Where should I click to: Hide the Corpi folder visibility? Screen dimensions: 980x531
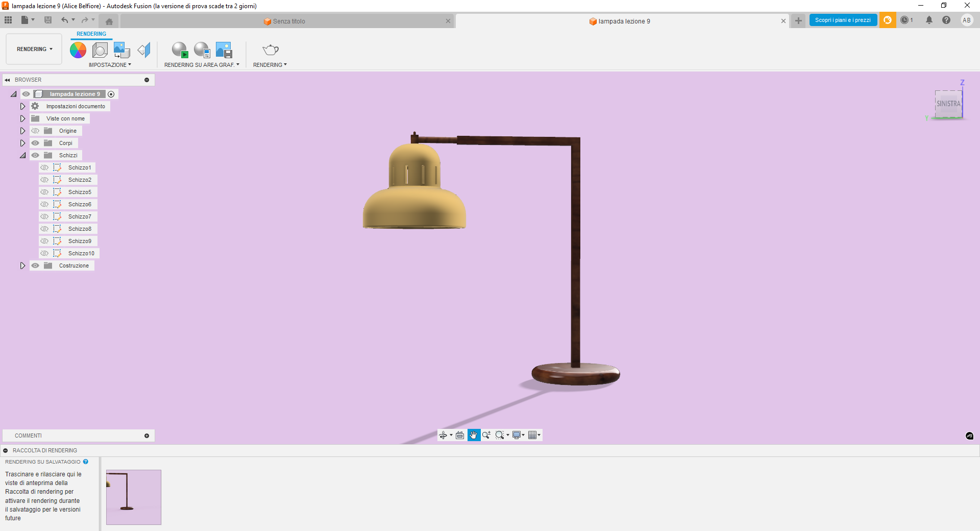click(35, 143)
